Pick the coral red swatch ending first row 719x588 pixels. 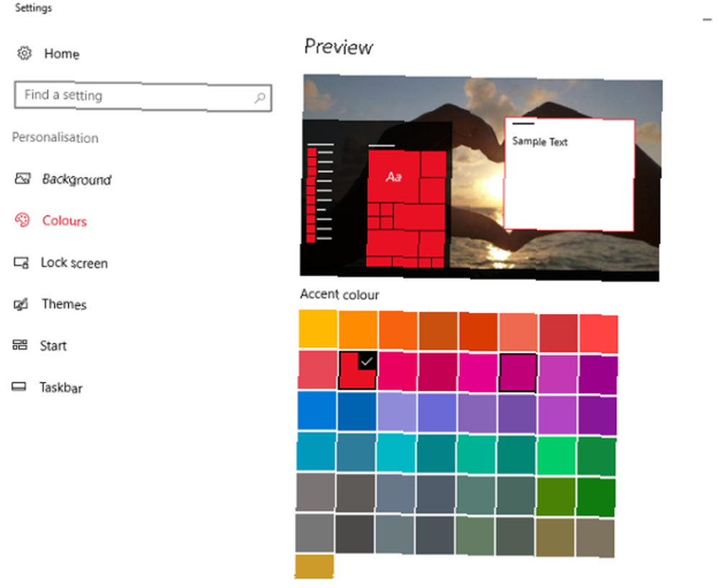[598, 334]
